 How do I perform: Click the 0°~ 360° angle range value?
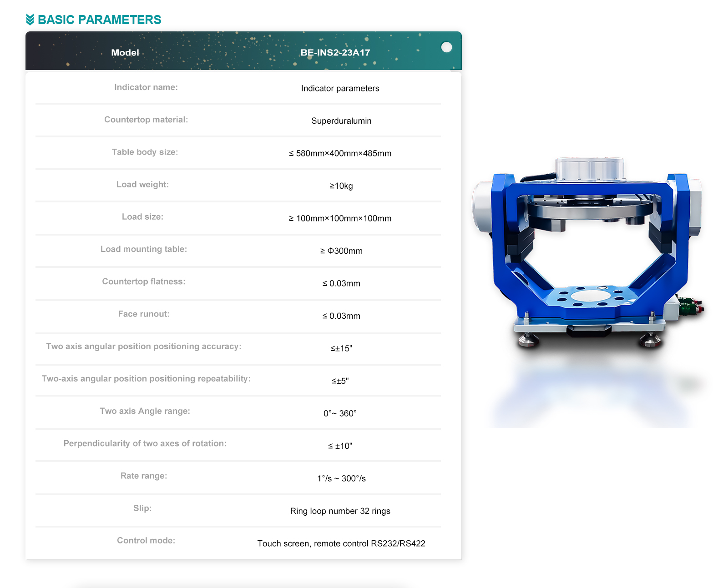340,413
